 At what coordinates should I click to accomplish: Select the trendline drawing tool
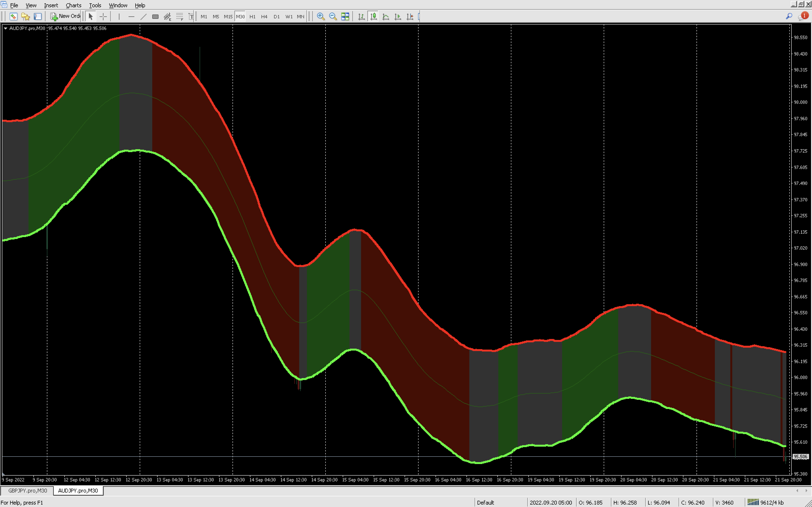coord(143,16)
